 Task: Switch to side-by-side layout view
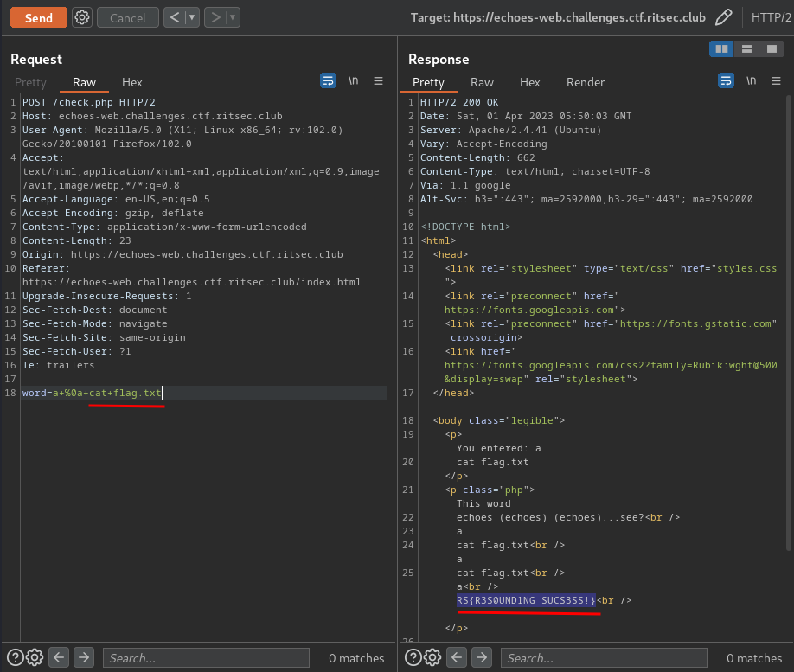(721, 48)
